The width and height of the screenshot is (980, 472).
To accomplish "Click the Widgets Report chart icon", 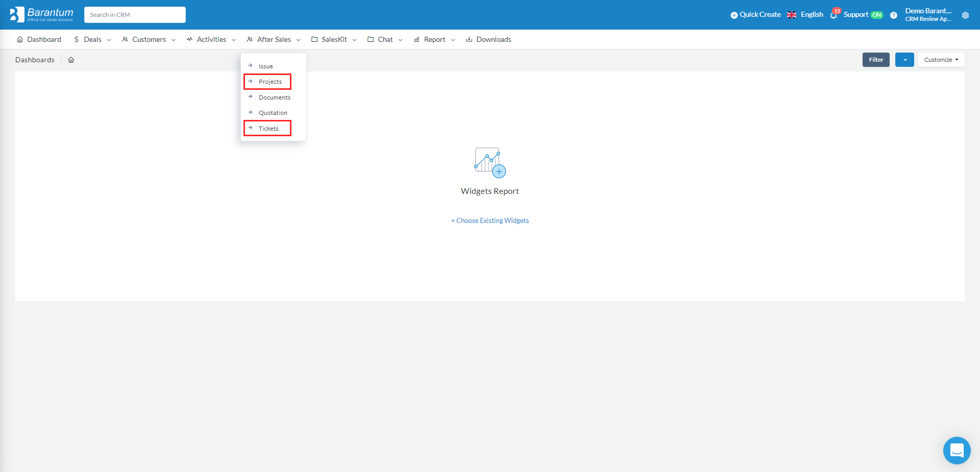I will click(x=490, y=163).
